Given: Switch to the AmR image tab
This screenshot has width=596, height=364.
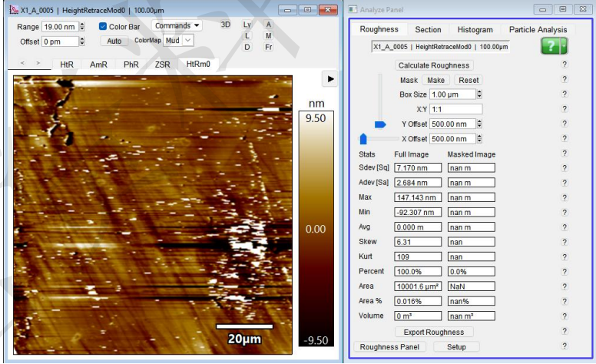Looking at the screenshot, I should coord(98,65).
